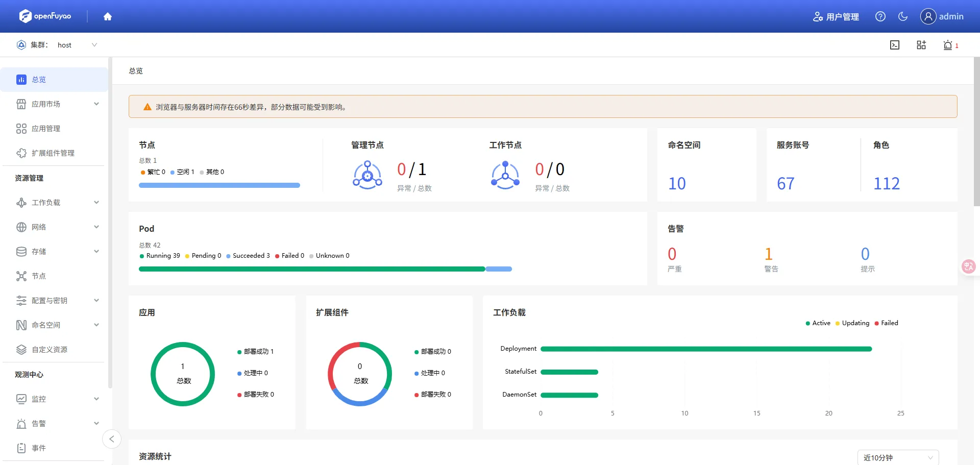Toggle dark mode with moon icon

pos(902,16)
